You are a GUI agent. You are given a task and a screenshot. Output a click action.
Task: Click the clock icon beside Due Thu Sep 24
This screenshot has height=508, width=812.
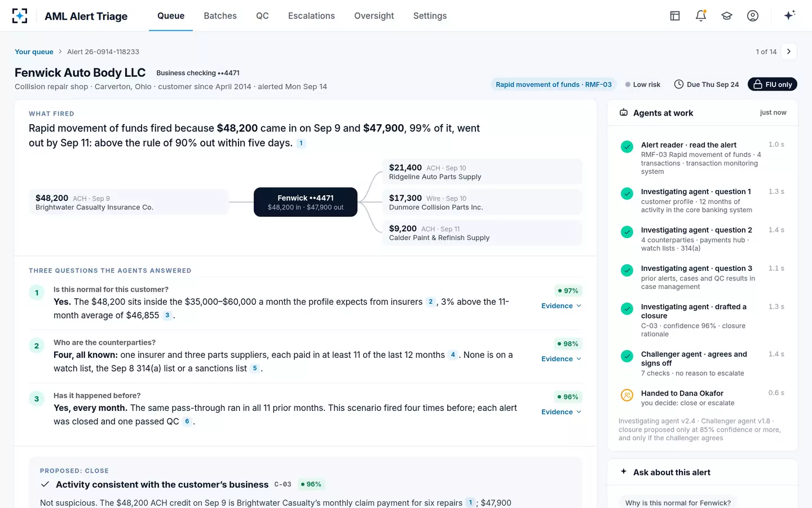(x=679, y=84)
